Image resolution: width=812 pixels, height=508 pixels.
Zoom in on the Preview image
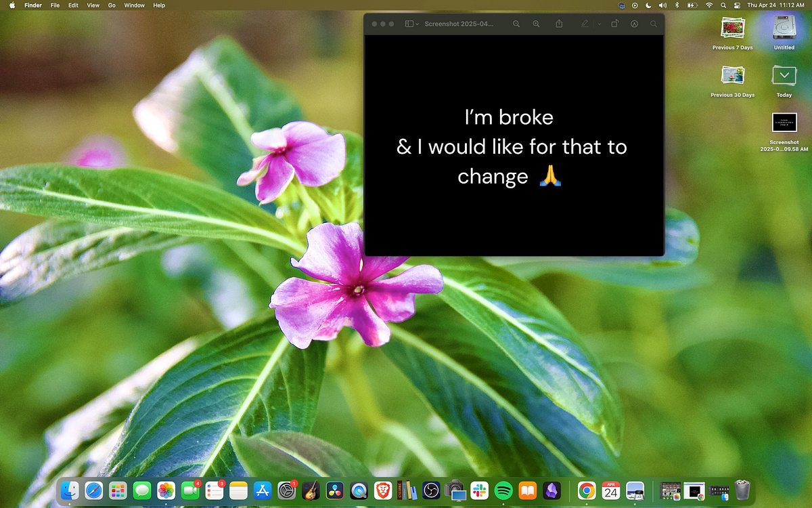click(x=537, y=24)
